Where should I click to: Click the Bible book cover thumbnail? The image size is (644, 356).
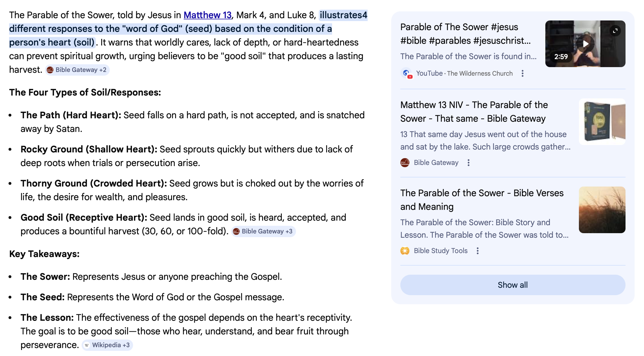(602, 122)
